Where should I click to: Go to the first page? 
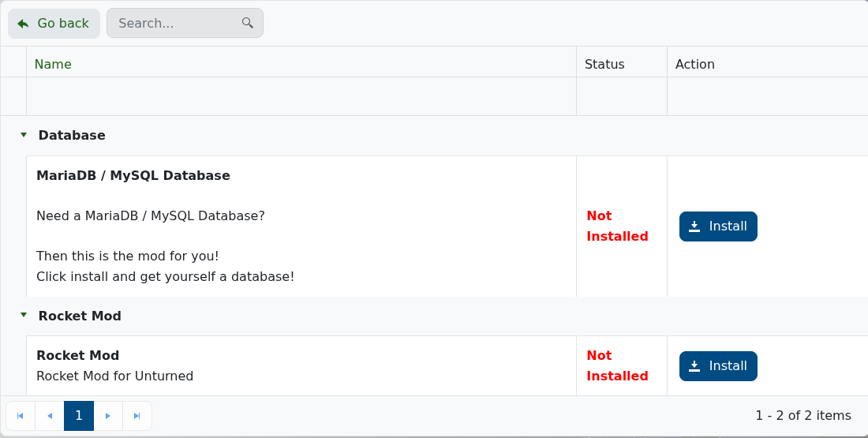click(x=21, y=416)
